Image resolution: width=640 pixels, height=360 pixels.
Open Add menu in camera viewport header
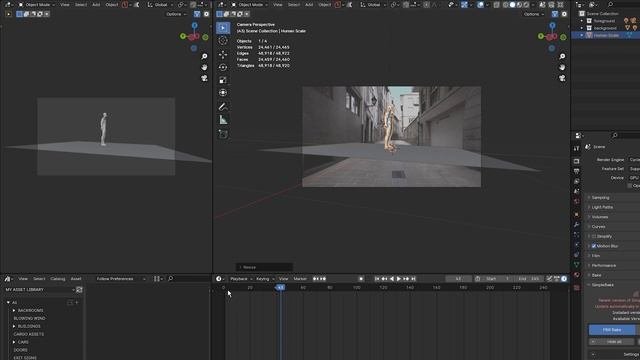[x=309, y=4]
